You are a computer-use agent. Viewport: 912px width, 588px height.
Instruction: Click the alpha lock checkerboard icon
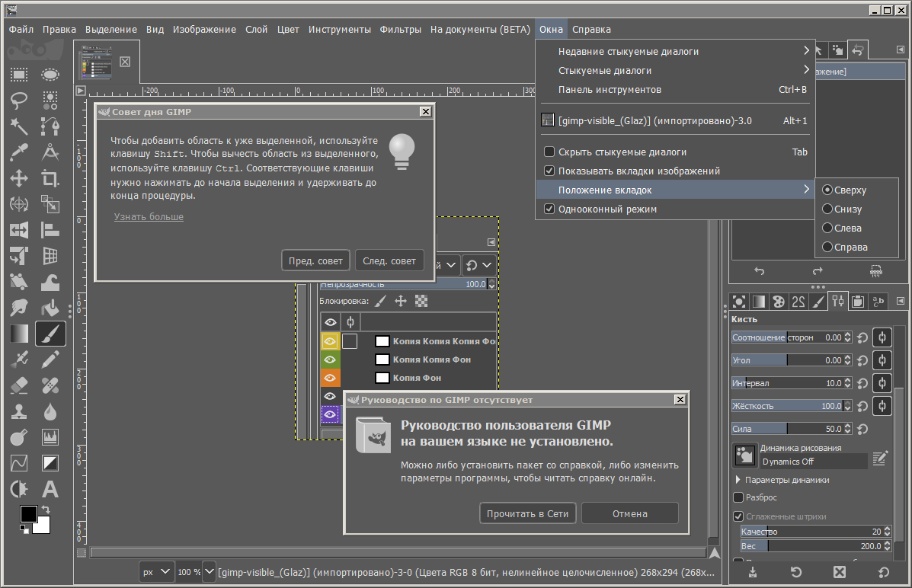click(x=421, y=301)
